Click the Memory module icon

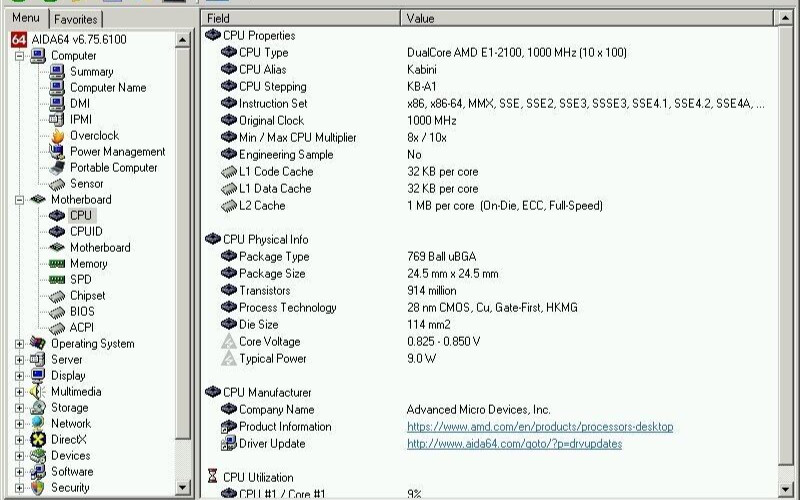[57, 264]
